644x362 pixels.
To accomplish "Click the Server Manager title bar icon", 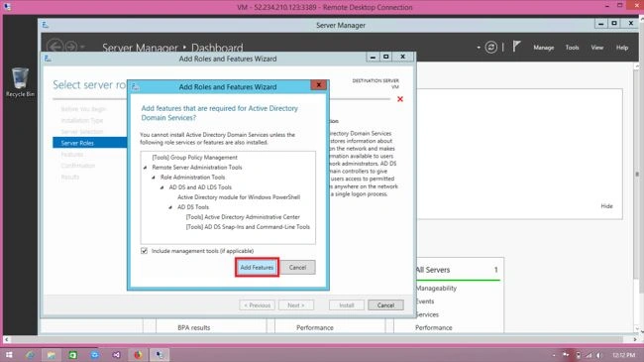I will (46, 26).
